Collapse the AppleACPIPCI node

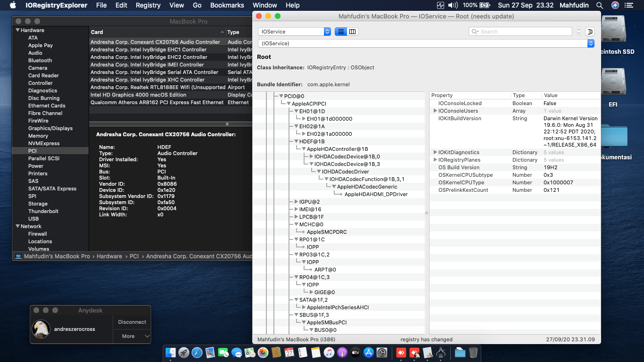[x=289, y=104]
